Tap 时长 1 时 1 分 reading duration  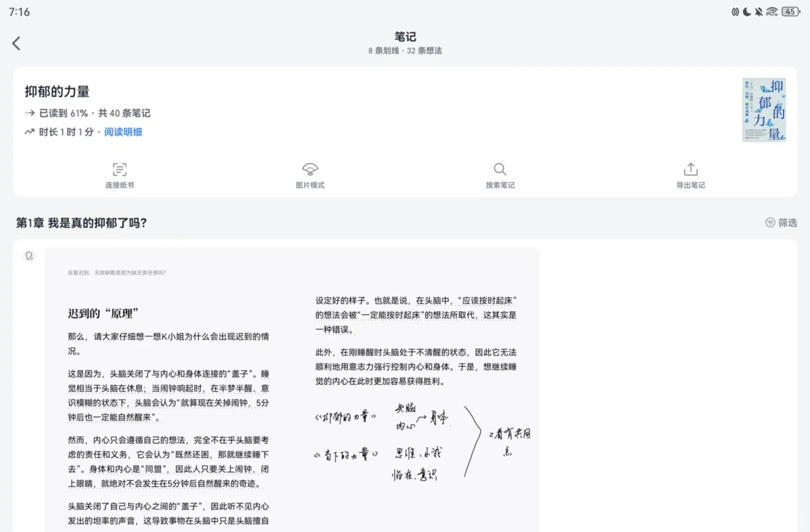tap(66, 132)
